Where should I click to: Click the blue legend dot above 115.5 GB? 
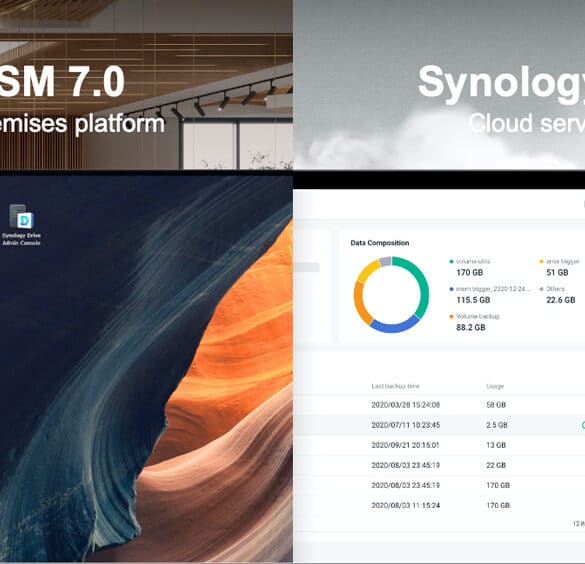click(451, 289)
